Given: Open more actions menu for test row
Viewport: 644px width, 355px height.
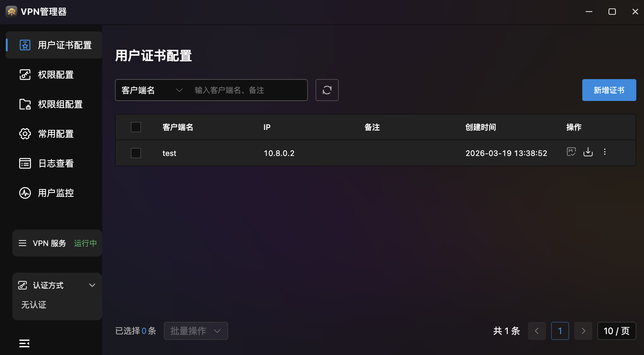Looking at the screenshot, I should (605, 152).
